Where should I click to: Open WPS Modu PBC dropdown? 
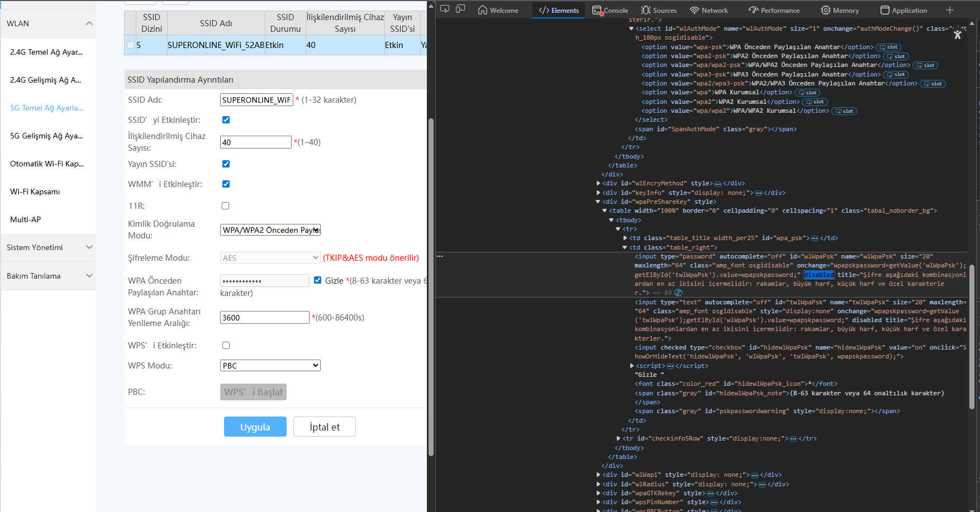270,366
